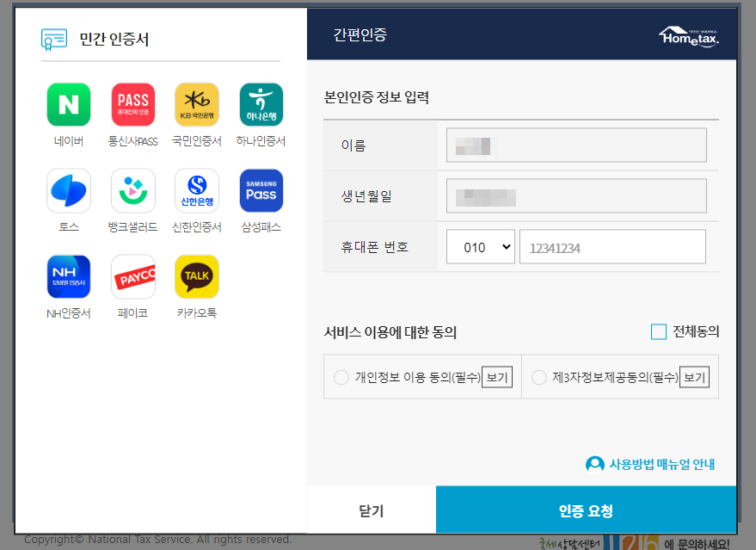Screen dimensions: 756x550
Task: Click the 간편인증 header title
Action: click(360, 34)
